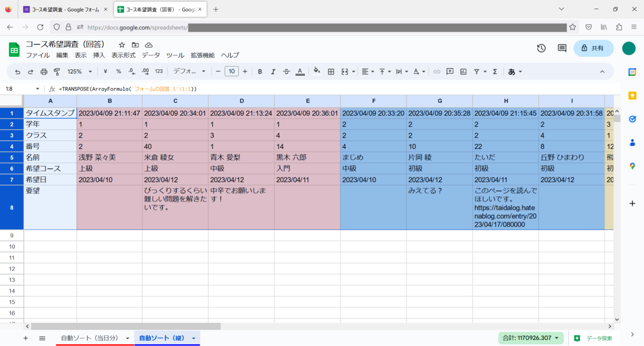Open the text wrapping dropdown

pos(402,71)
